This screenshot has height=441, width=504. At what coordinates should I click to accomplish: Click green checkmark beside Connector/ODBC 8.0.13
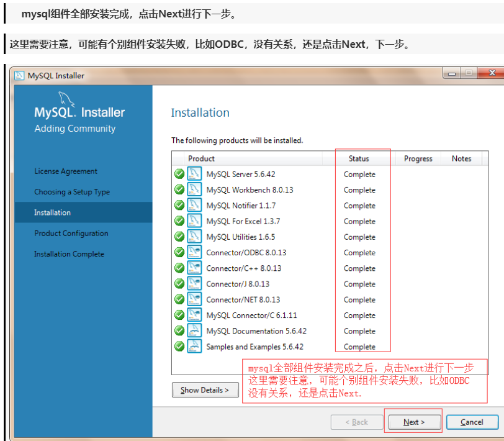[x=179, y=253]
